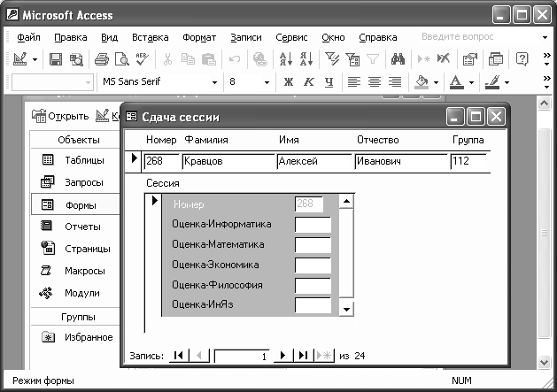Screen dimensions: 557x392
Task: Align text right button
Action: (x=395, y=82)
